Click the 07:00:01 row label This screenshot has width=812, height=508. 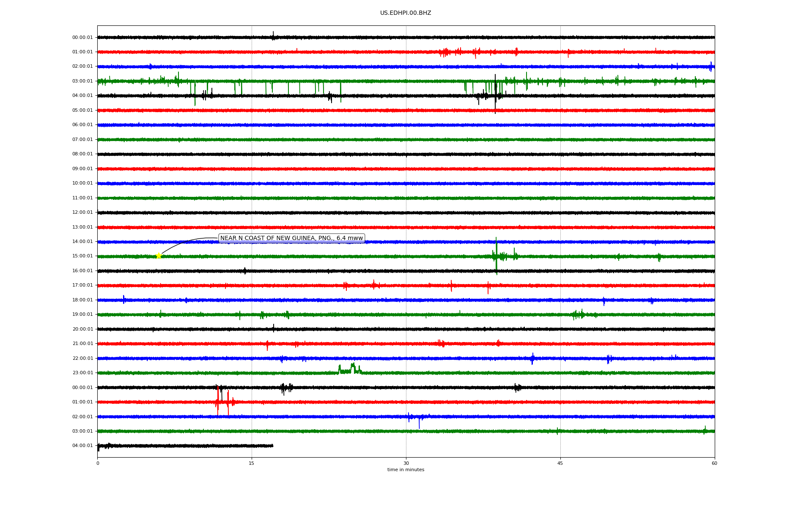pos(82,140)
